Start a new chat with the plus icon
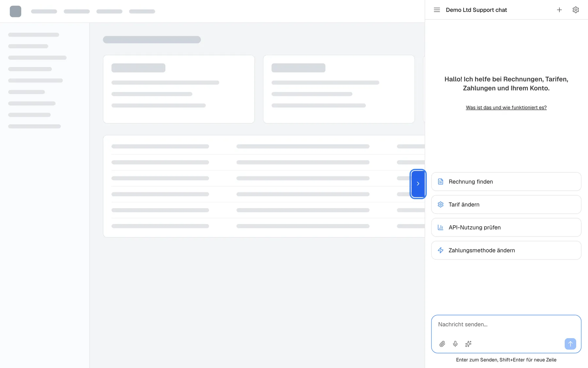588x368 pixels. click(x=559, y=10)
